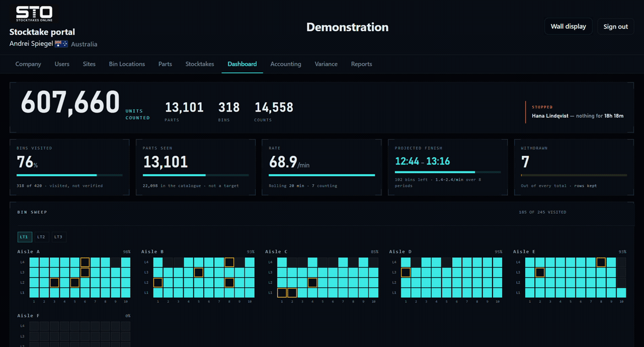The image size is (644, 347).
Task: Navigate to the Parts tab
Action: click(x=165, y=64)
